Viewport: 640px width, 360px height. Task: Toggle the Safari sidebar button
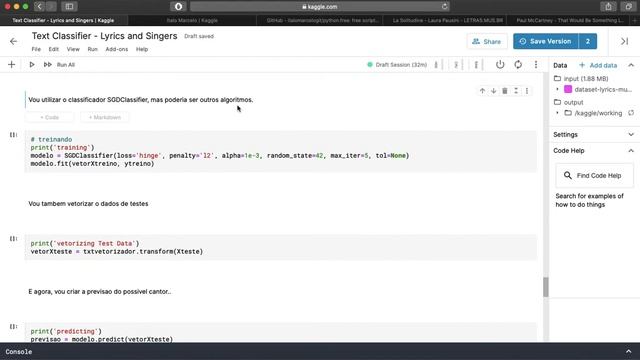tap(69, 7)
